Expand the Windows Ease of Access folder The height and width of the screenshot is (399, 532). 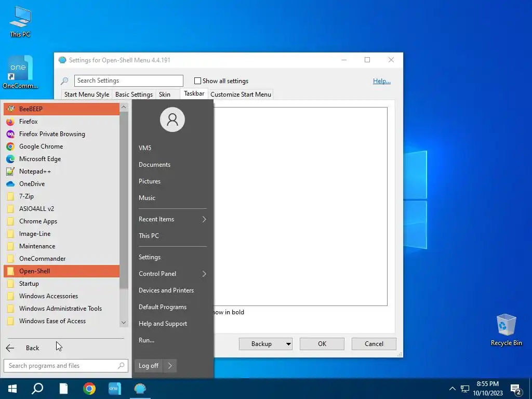tap(61, 321)
